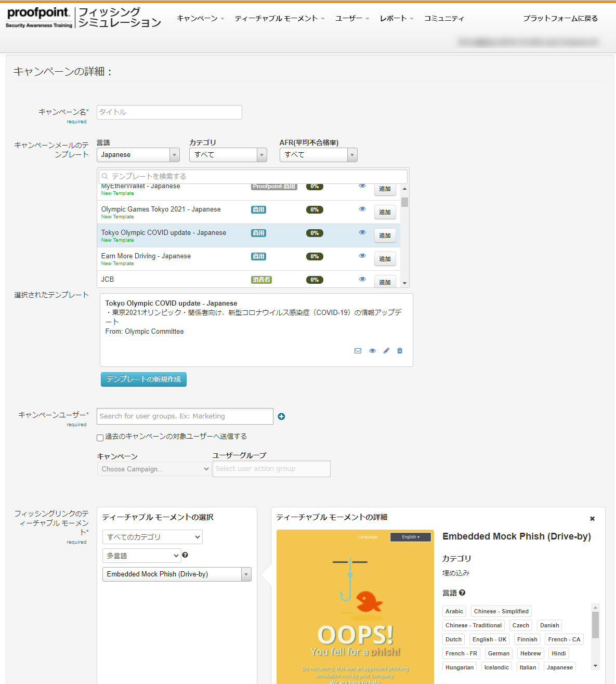
Task: Click the Dutch language tag
Action: (453, 639)
